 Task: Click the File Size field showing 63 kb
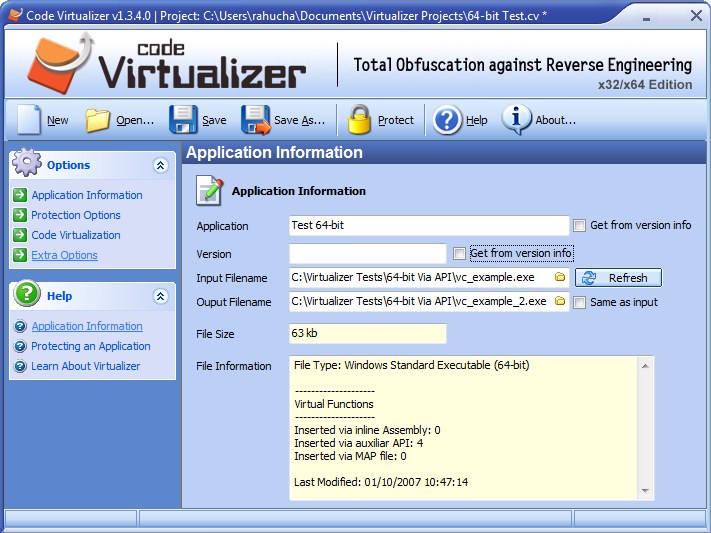point(368,333)
